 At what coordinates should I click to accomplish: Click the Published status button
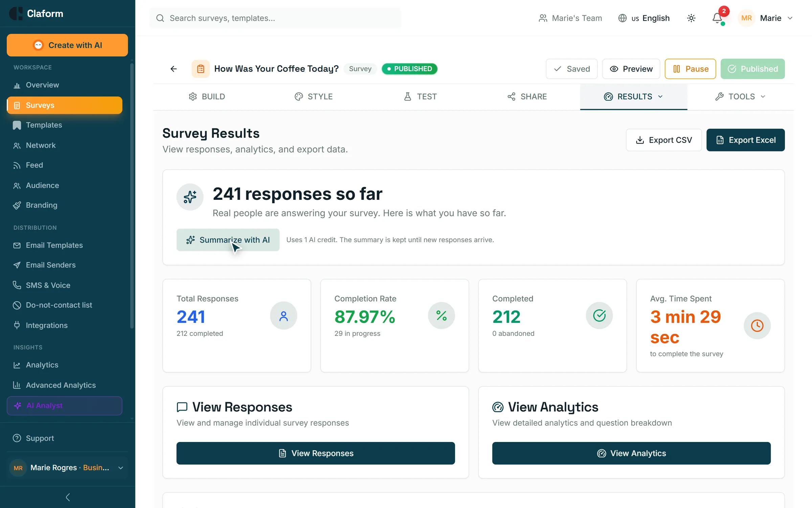752,69
